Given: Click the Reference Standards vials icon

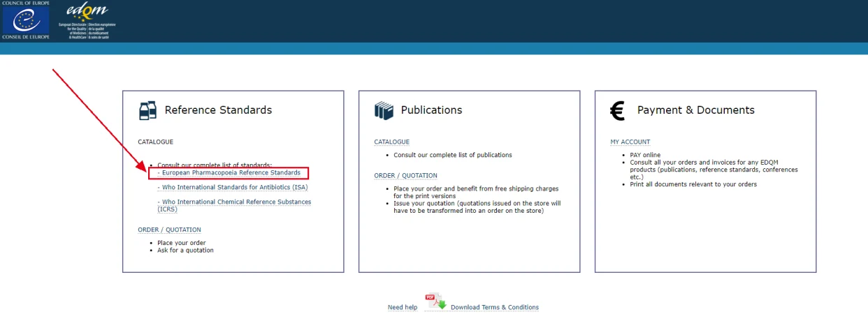Looking at the screenshot, I should click(147, 110).
